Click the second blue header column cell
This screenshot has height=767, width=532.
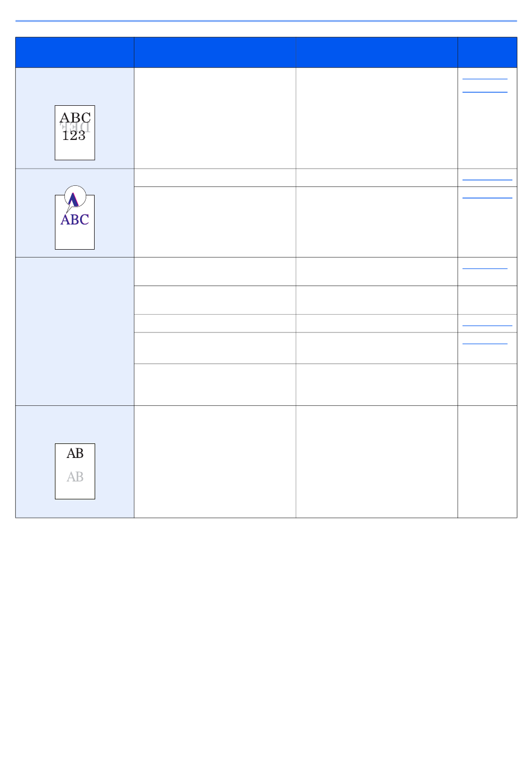(x=215, y=53)
